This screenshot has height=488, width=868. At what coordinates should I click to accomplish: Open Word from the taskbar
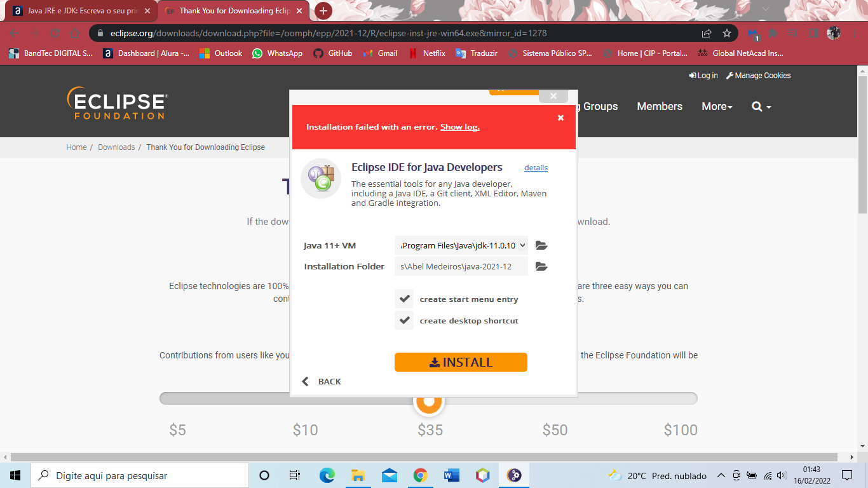[x=452, y=475]
